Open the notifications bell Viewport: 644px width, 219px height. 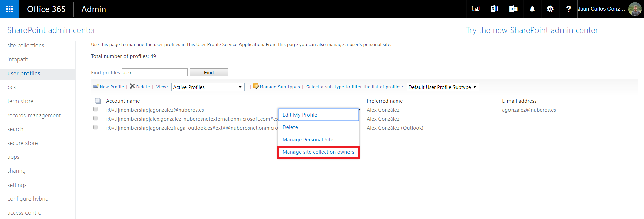(x=532, y=9)
